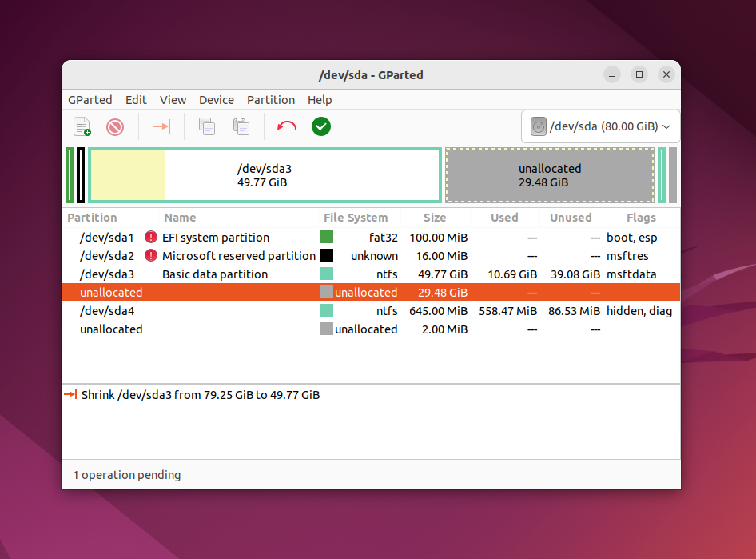Image resolution: width=756 pixels, height=559 pixels.
Task: Apply all operations with green checkmark
Action: tap(321, 126)
